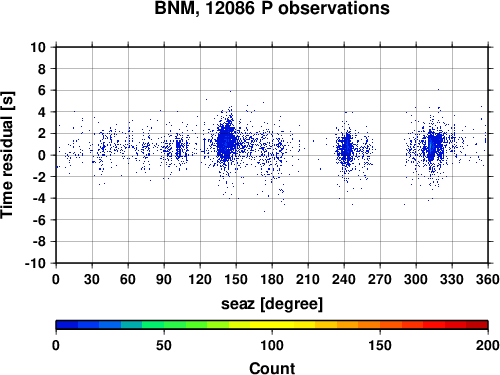The height and width of the screenshot is (375, 500).
Task: Click the dense cluster near 315 degrees azimuth
Action: click(x=434, y=145)
